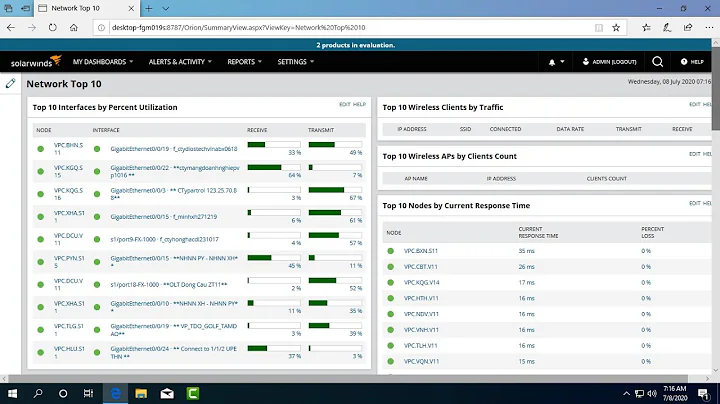This screenshot has height=404, width=720.
Task: Expand Alerts & Activity menu
Action: coord(180,62)
